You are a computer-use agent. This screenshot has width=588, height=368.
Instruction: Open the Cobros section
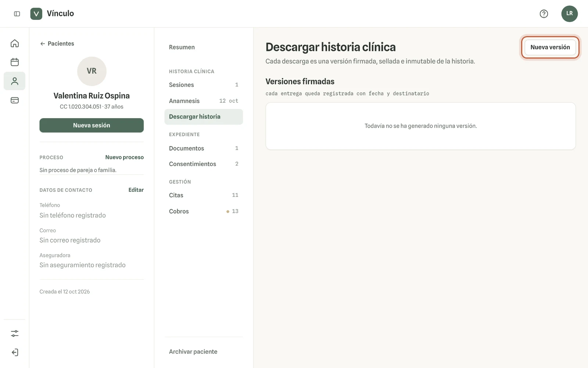pyautogui.click(x=204, y=211)
